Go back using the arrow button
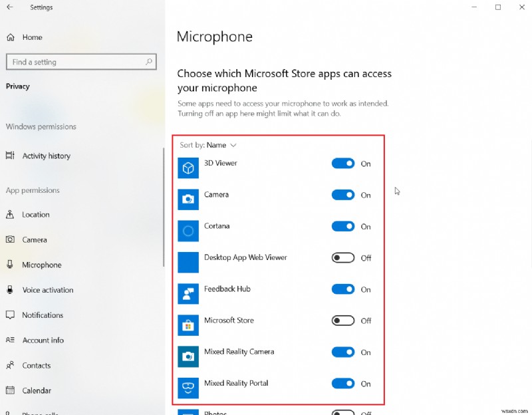The image size is (532, 415). tap(9, 7)
